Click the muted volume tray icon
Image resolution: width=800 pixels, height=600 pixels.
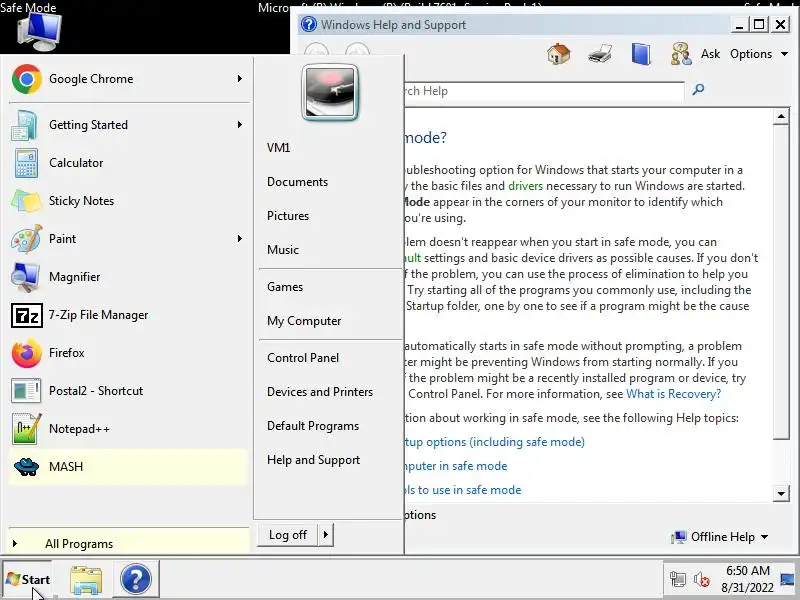pos(702,580)
